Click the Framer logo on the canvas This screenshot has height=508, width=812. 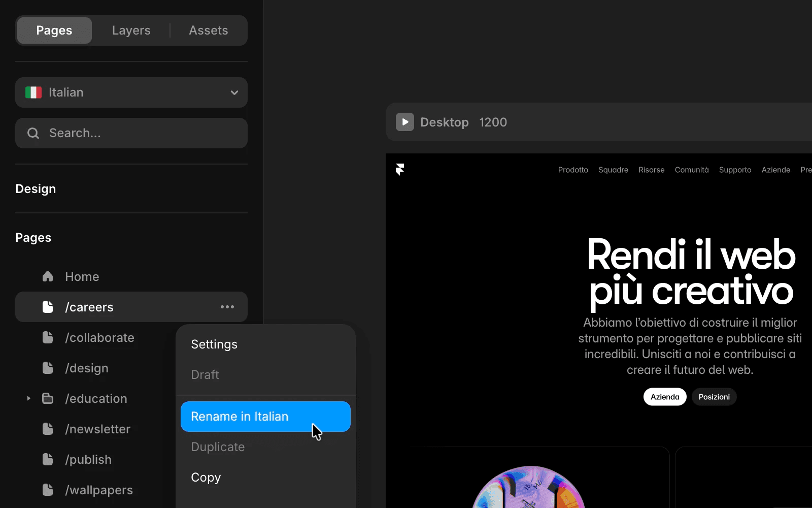coord(400,169)
